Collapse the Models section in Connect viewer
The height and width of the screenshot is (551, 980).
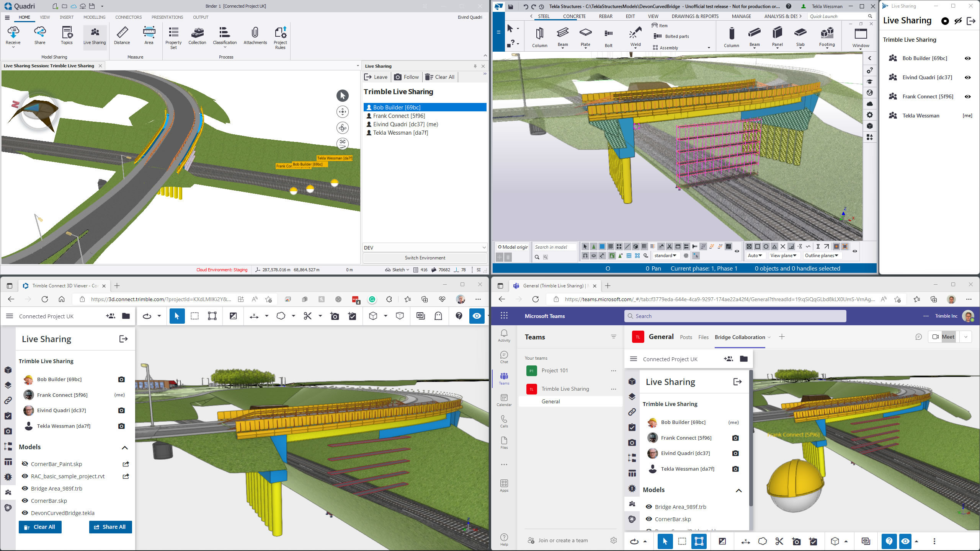pyautogui.click(x=124, y=447)
